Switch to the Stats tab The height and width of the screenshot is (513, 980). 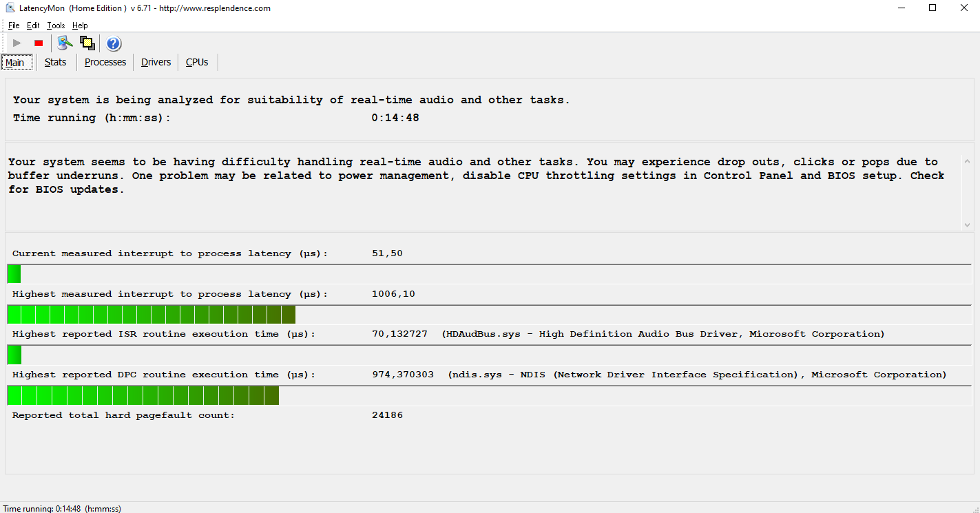tap(56, 62)
